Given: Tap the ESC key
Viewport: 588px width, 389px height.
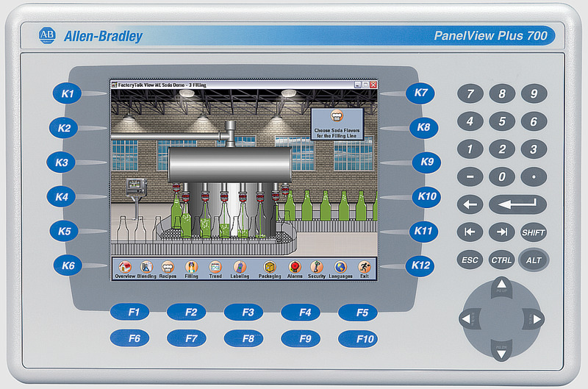Looking at the screenshot, I should pos(470,260).
